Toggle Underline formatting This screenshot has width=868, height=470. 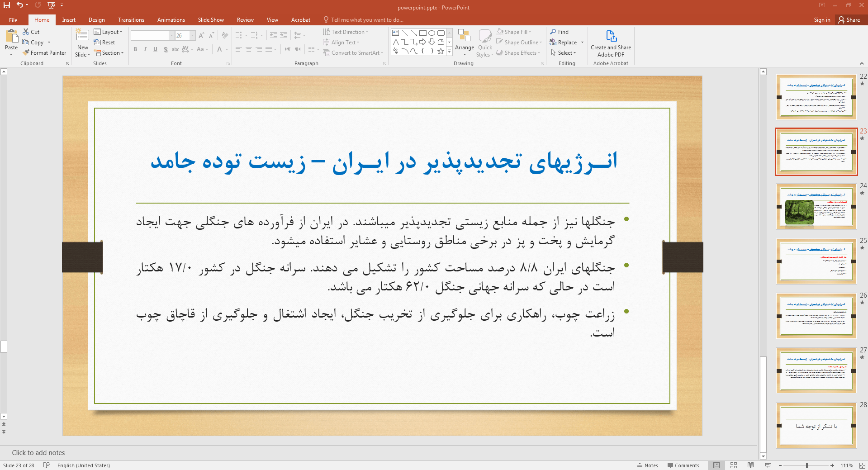155,49
